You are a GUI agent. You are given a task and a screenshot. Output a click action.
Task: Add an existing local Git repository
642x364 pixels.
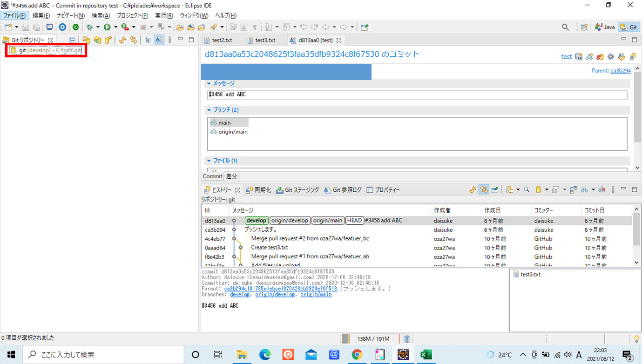click(87, 40)
